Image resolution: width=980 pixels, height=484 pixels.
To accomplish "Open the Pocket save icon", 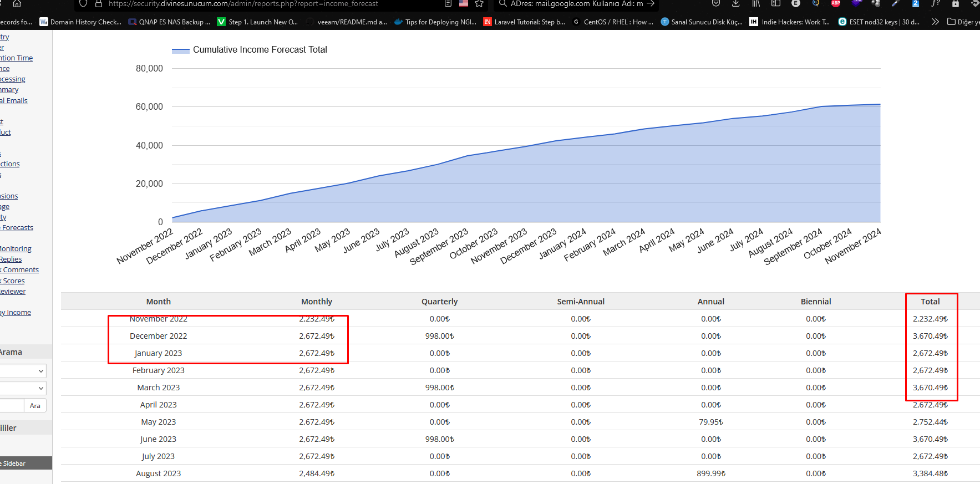I will (x=716, y=3).
